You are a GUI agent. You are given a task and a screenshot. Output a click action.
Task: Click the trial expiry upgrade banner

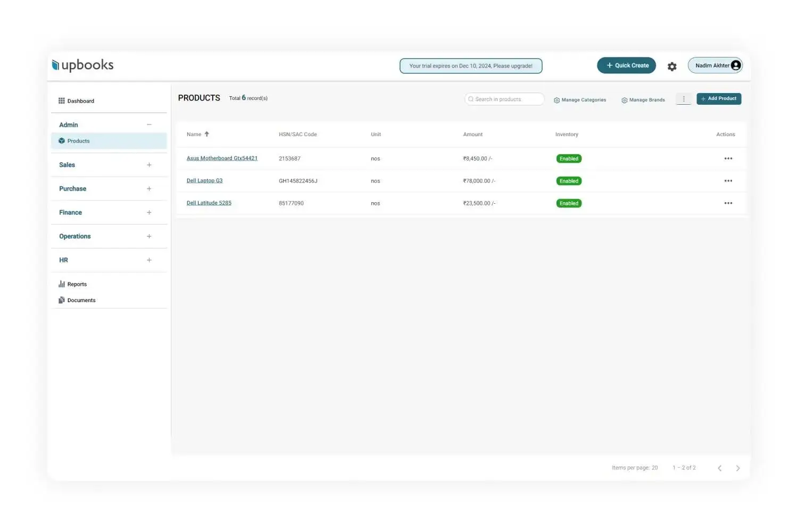(471, 66)
